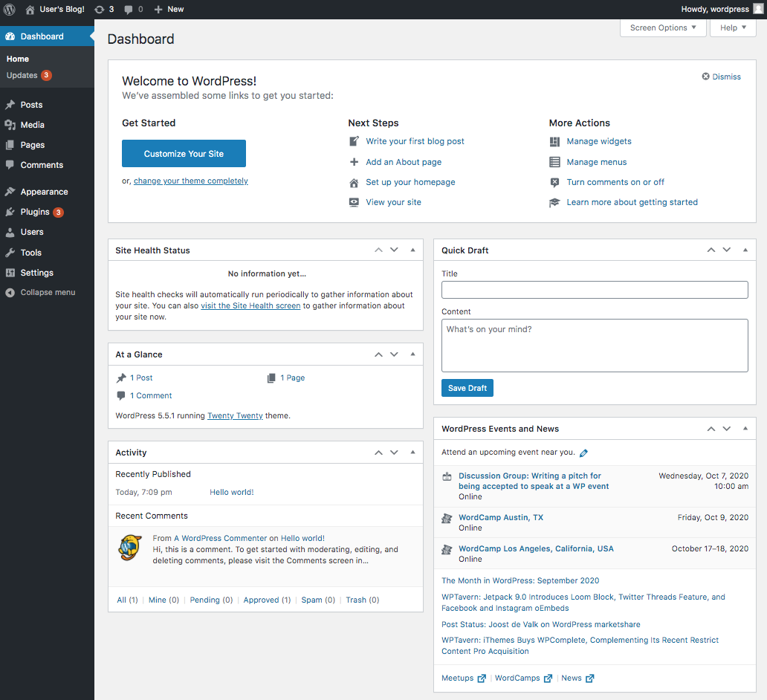Move the At a Glance panel up

click(x=378, y=354)
